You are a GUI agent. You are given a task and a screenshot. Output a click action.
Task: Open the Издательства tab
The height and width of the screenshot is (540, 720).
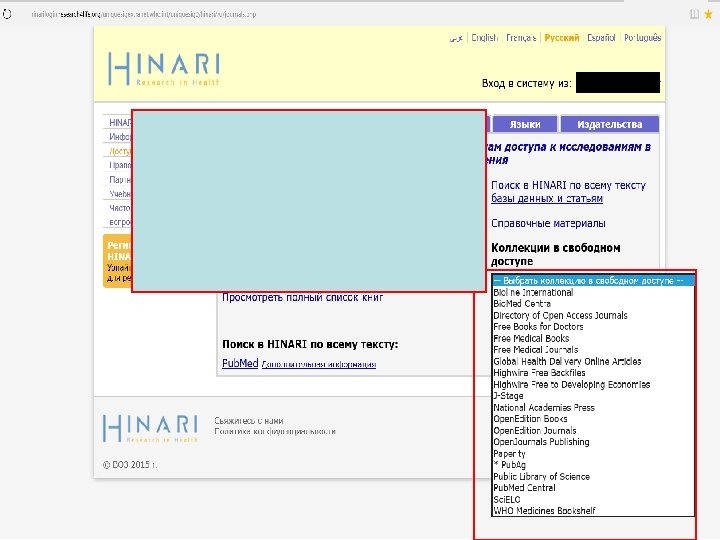[x=610, y=124]
